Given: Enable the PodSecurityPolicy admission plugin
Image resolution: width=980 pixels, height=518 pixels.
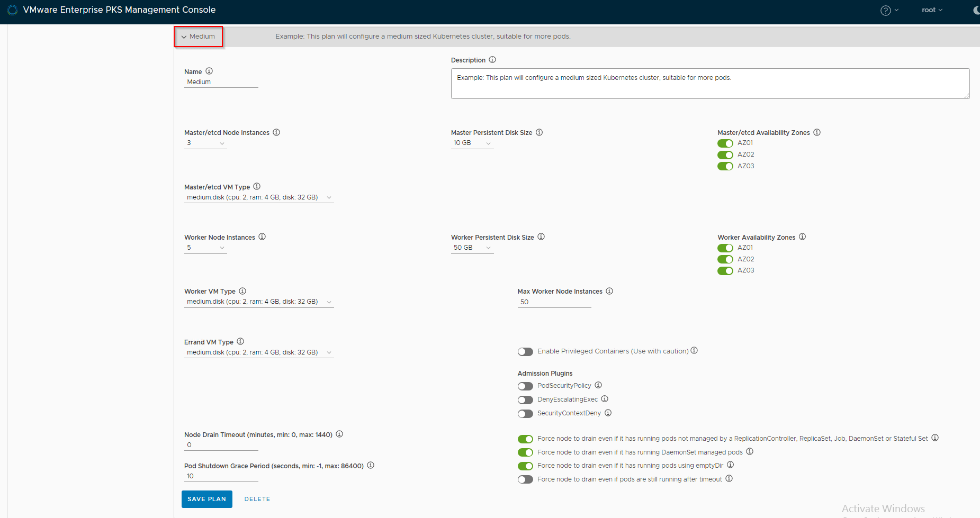Looking at the screenshot, I should 525,386.
